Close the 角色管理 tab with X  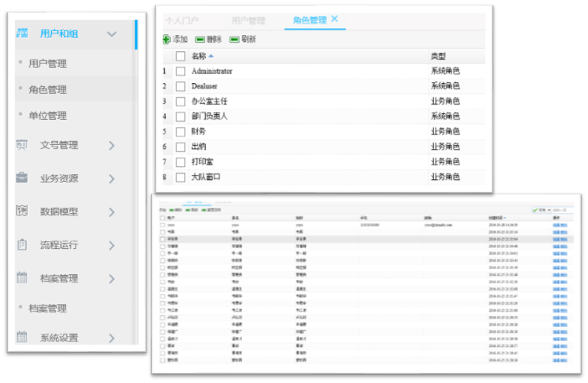pos(334,18)
